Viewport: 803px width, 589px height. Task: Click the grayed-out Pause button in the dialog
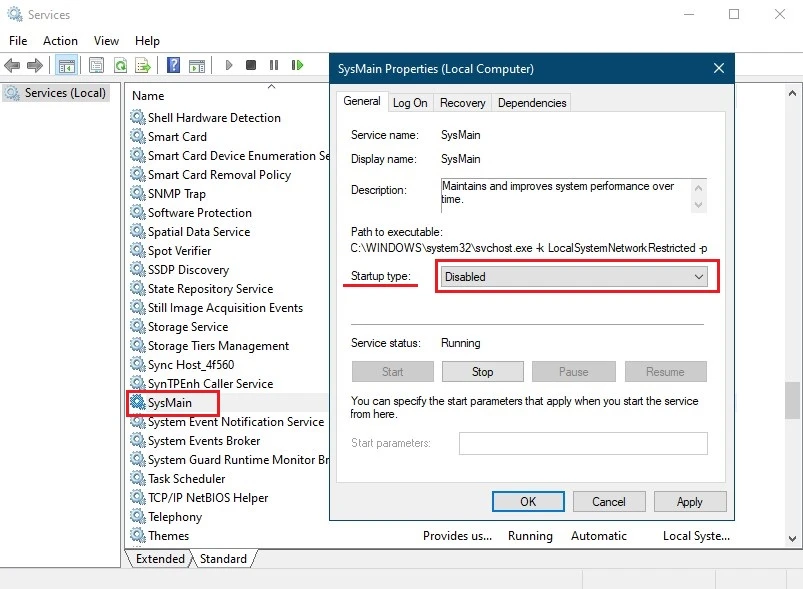[x=574, y=372]
